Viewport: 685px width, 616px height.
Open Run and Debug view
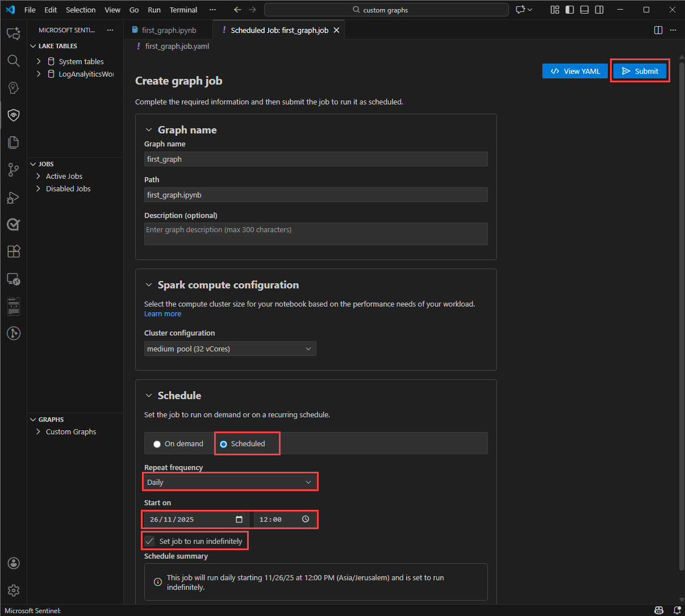[x=14, y=198]
